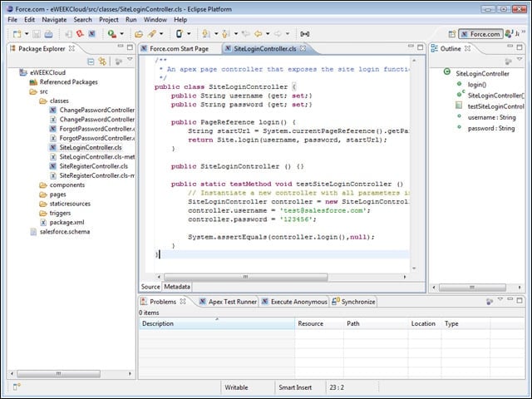
Task: Open the Problems view menu triangle
Action: 500,299
